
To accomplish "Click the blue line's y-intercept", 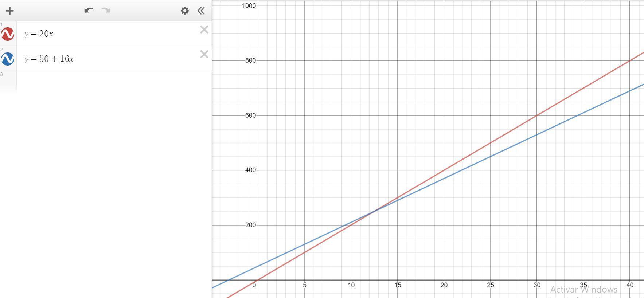I will click(258, 266).
